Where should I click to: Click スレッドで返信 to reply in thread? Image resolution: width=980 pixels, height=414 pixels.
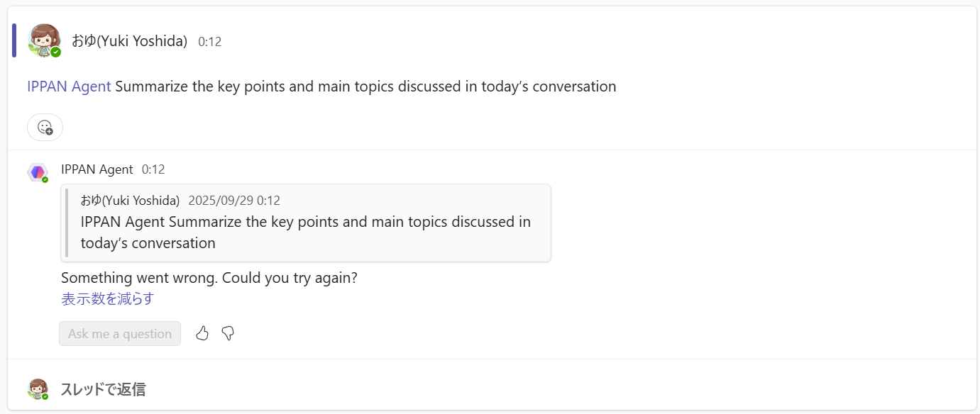pyautogui.click(x=103, y=389)
